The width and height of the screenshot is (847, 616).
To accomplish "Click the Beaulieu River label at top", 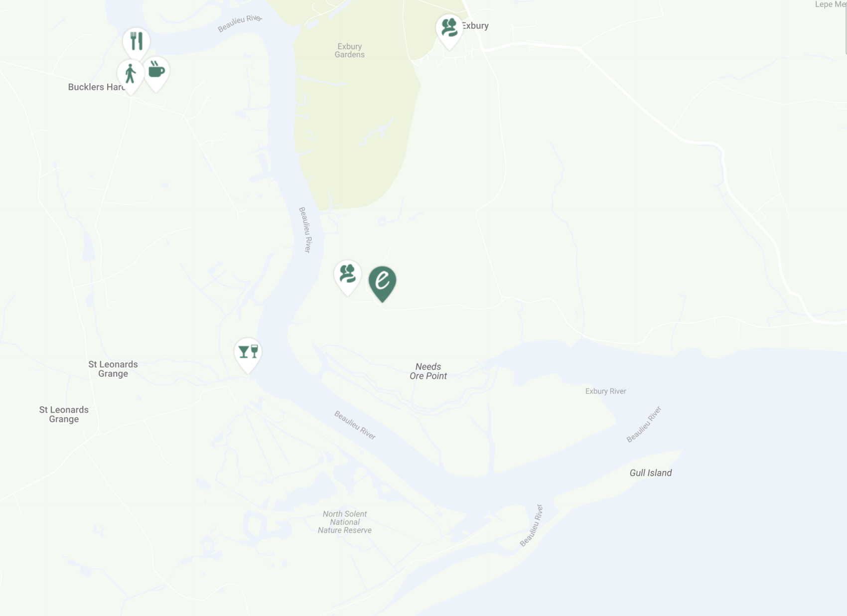I will click(240, 23).
